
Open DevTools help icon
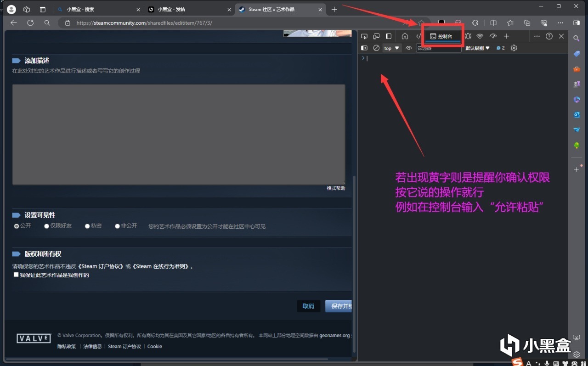point(549,36)
